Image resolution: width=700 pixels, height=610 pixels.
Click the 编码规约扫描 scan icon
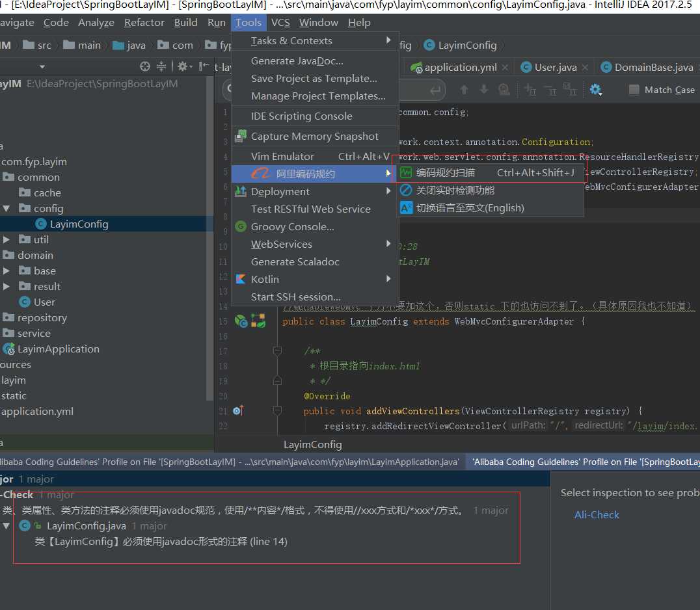pos(406,172)
